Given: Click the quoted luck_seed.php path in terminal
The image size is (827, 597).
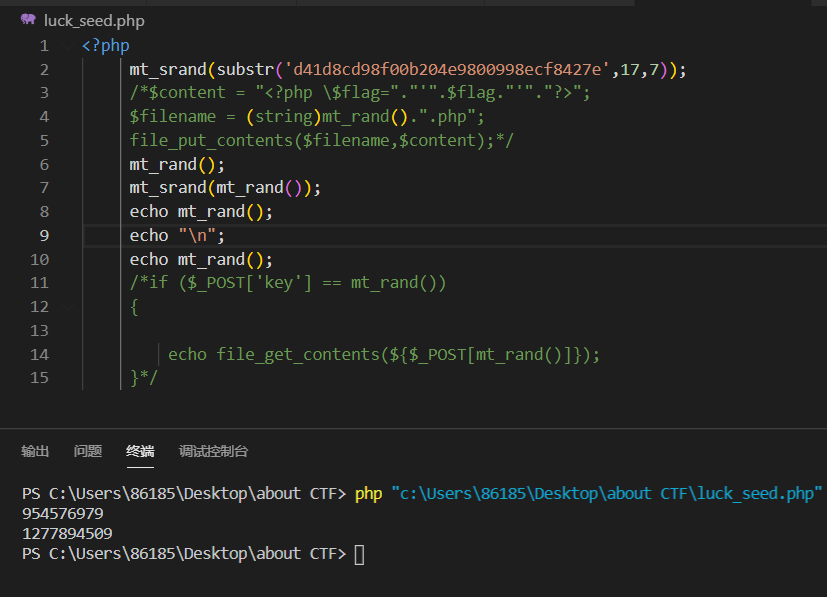Looking at the screenshot, I should 607,494.
